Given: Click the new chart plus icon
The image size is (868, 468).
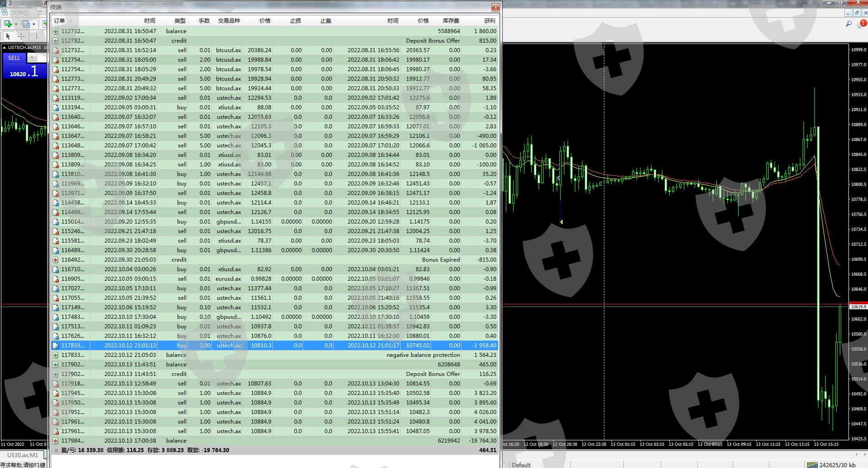Looking at the screenshot, I should (x=7, y=24).
